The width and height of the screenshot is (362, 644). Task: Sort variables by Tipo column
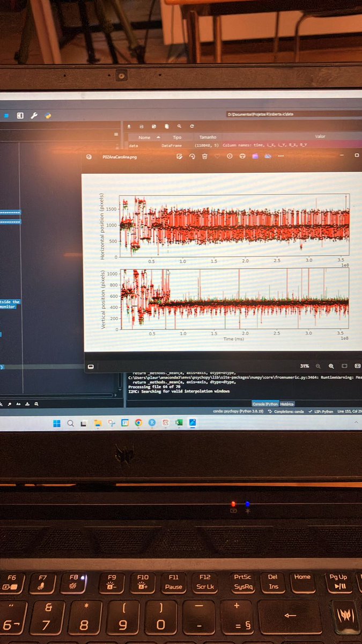click(177, 137)
